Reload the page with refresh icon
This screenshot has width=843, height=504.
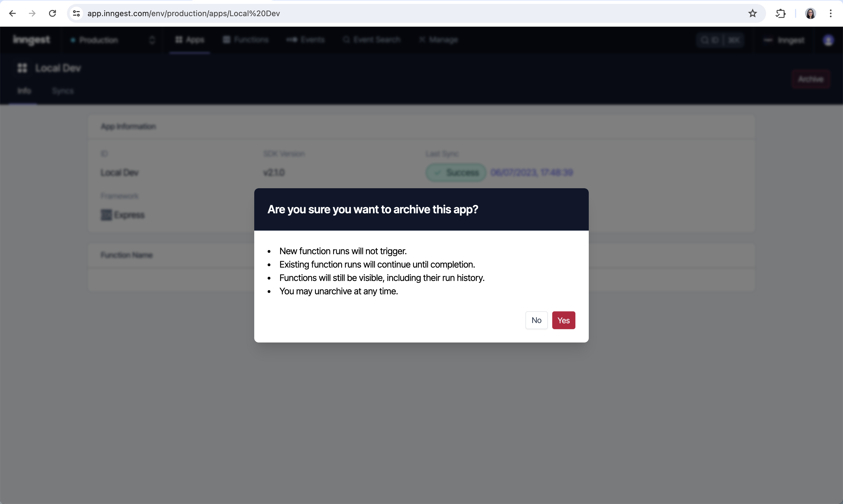52,13
